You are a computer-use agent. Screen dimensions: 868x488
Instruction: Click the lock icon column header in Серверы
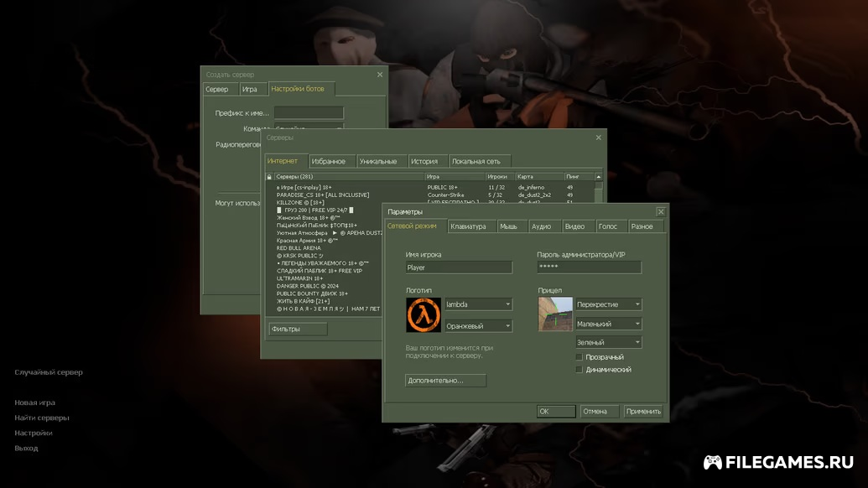tap(269, 176)
